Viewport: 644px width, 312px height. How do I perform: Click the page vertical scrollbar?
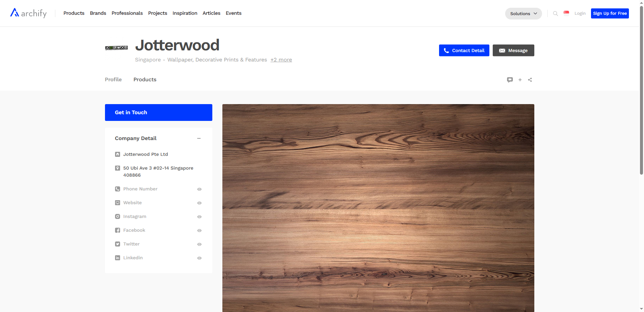click(641, 101)
